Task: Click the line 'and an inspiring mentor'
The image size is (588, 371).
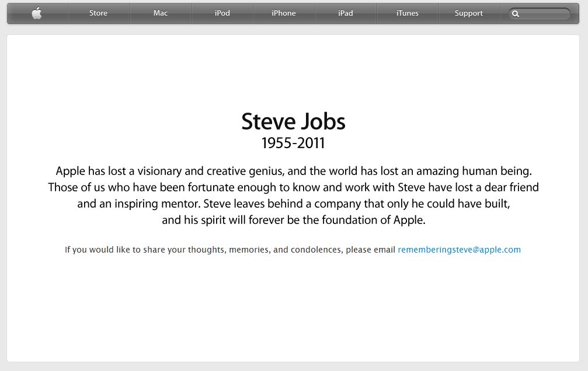Action: [294, 204]
